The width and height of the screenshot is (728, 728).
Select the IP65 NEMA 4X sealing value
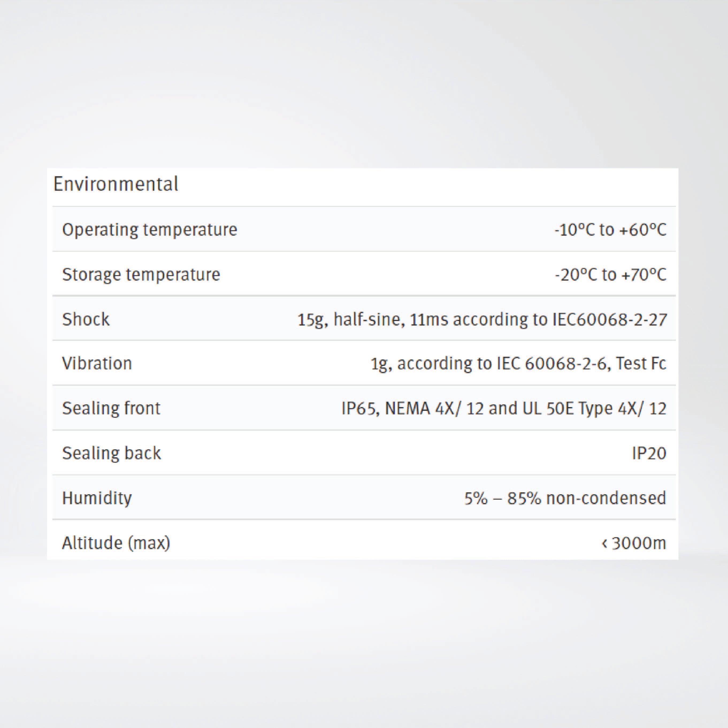[x=503, y=408]
